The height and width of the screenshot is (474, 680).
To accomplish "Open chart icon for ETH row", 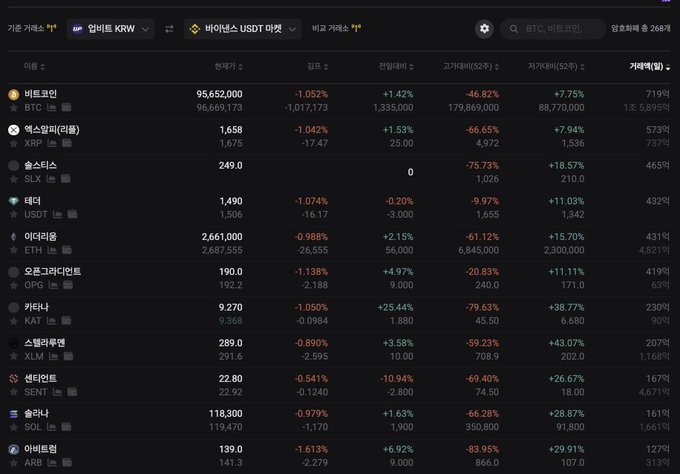I will [x=52, y=250].
